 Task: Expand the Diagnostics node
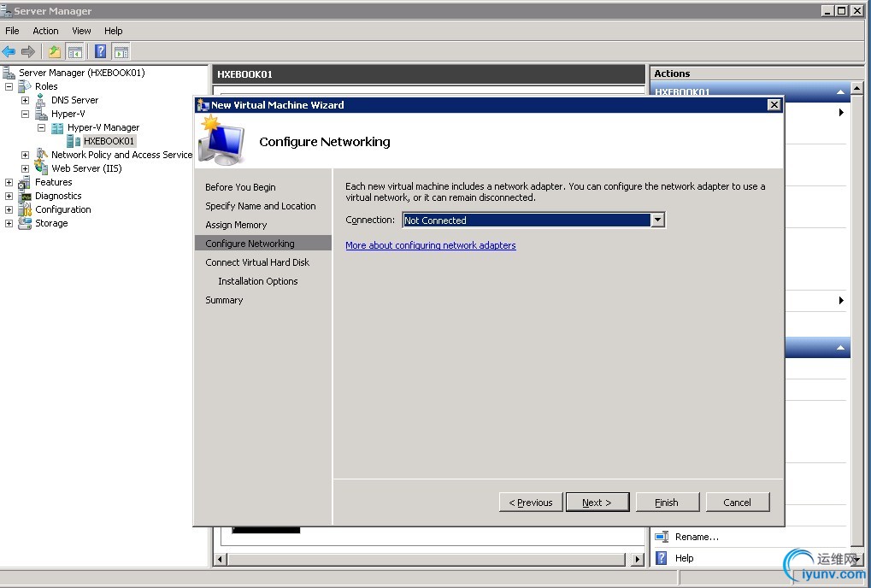[9, 196]
